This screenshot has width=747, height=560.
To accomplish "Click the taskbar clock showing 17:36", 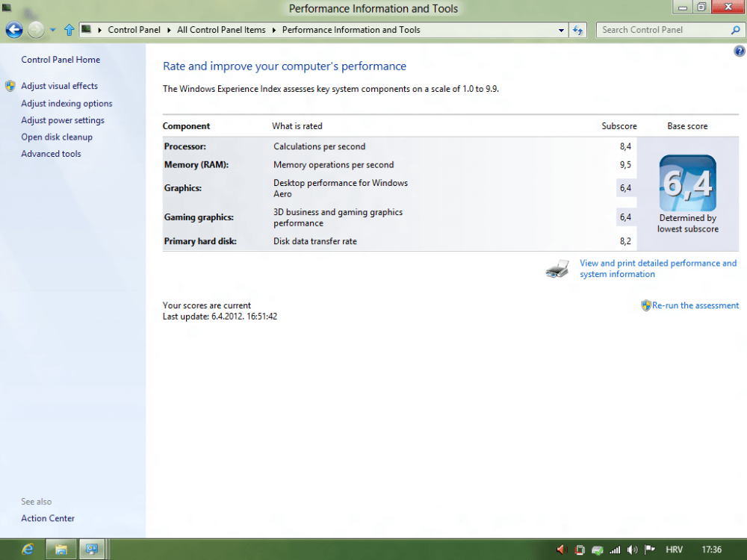I will [712, 550].
